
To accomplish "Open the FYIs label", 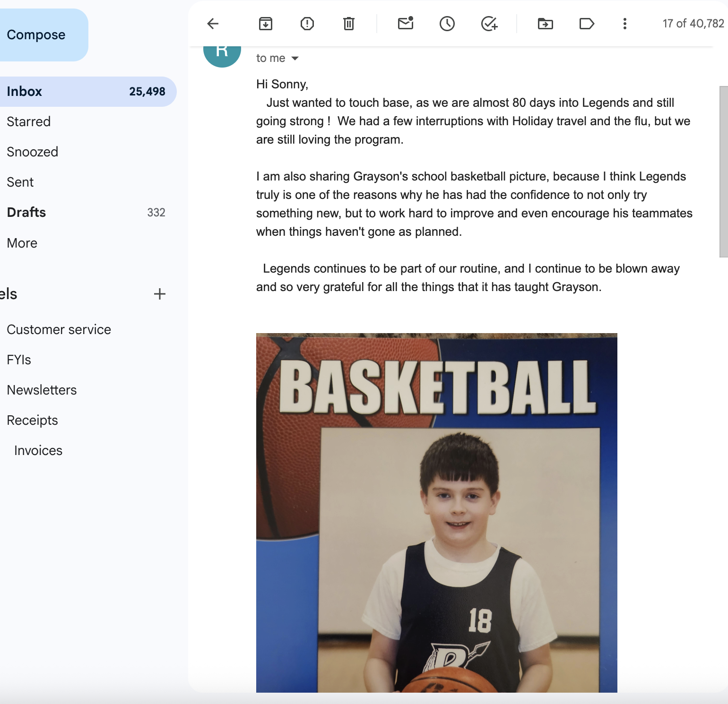I will tap(19, 360).
